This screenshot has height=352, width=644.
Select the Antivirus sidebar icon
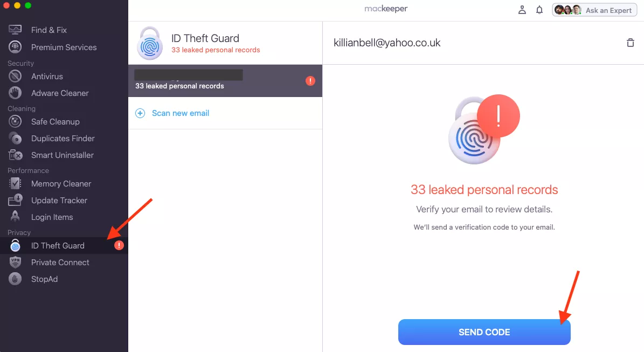(x=15, y=77)
